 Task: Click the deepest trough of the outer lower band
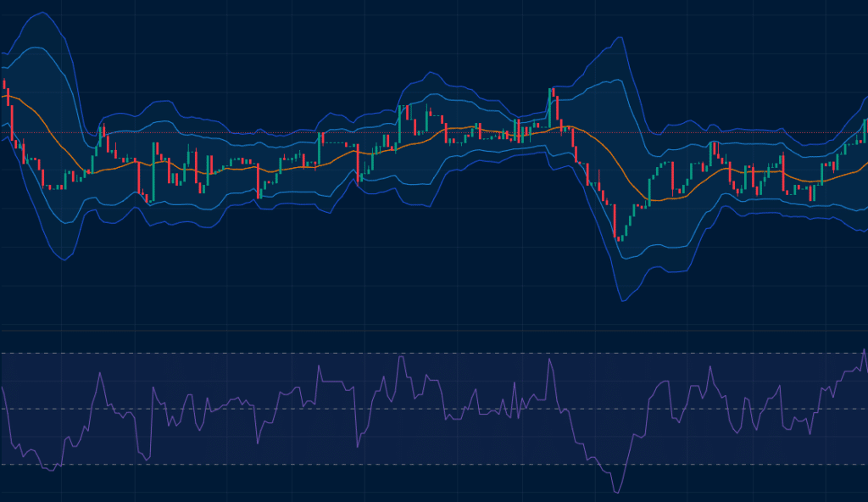[623, 301]
